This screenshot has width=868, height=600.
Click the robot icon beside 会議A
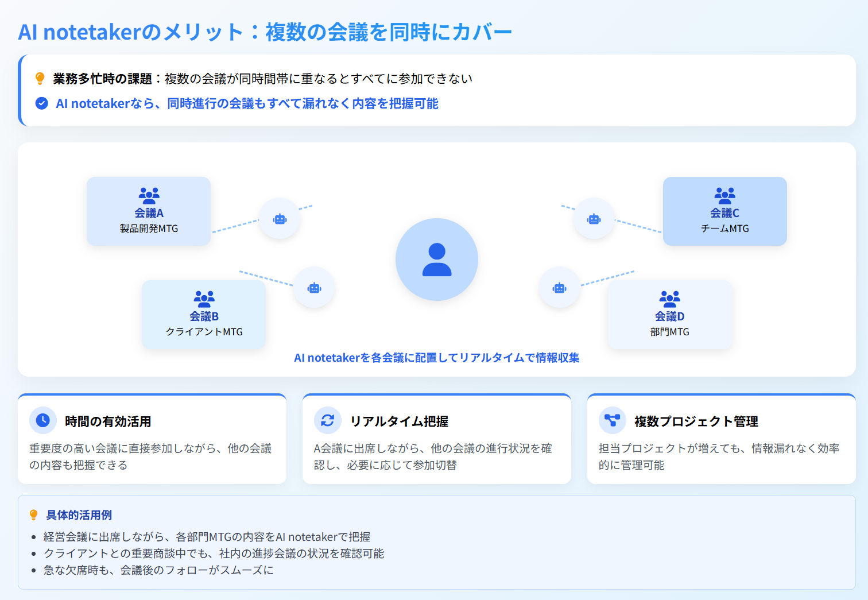click(x=280, y=219)
